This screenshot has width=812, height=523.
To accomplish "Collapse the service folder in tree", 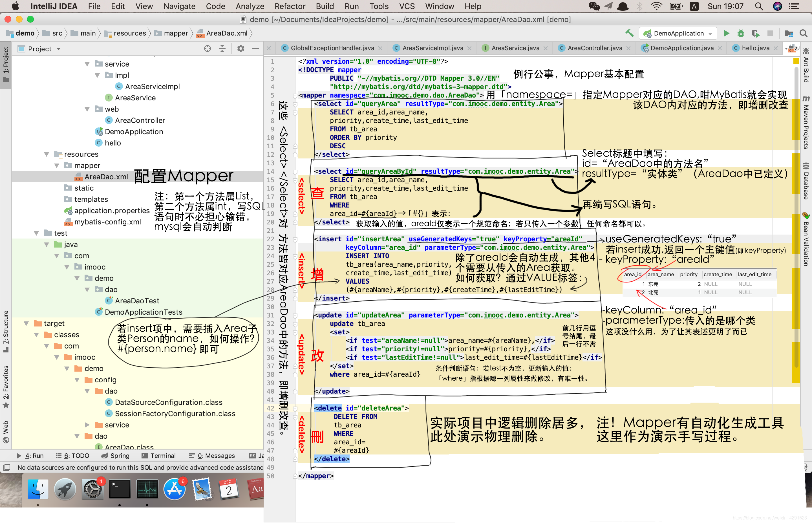I will point(87,64).
